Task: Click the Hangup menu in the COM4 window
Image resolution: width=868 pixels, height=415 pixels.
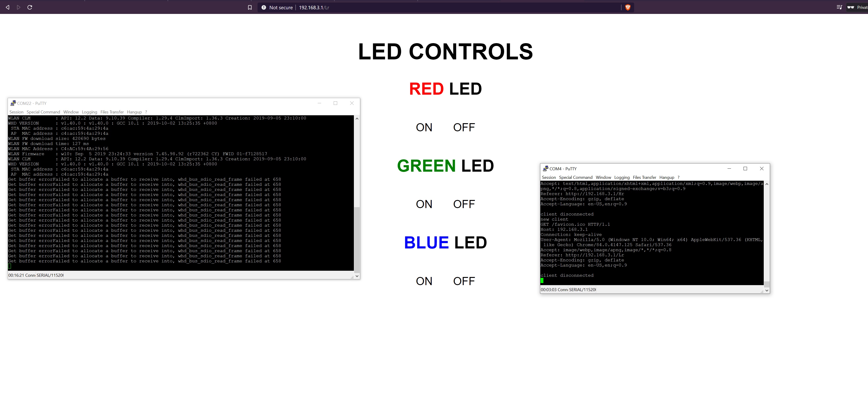Action: click(x=666, y=177)
